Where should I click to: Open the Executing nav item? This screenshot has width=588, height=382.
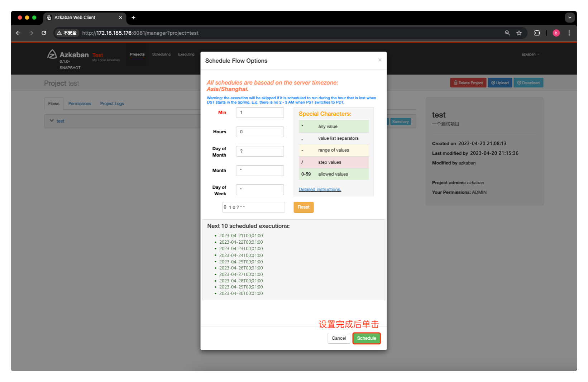tap(186, 54)
